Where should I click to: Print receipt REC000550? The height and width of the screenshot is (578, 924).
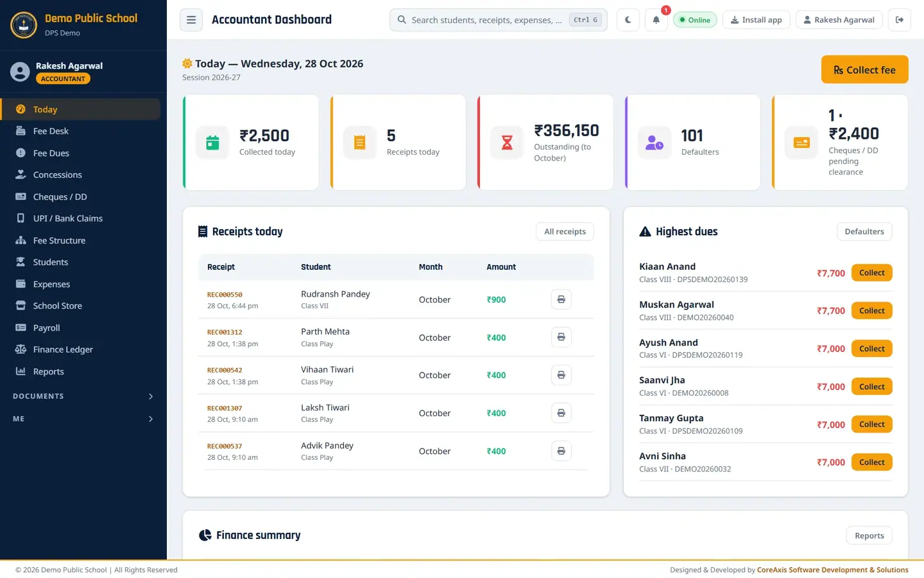(x=561, y=299)
